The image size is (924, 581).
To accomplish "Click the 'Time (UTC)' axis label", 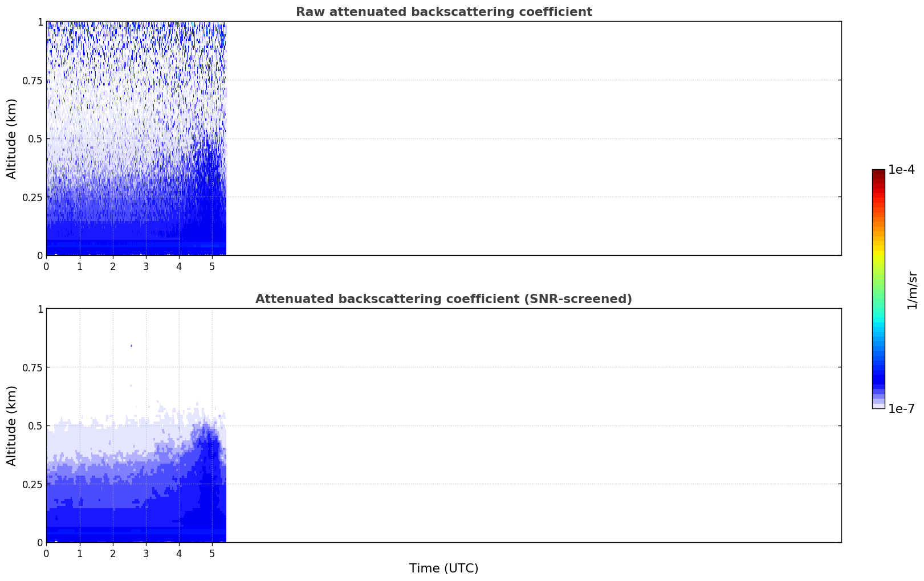I will 443,568.
